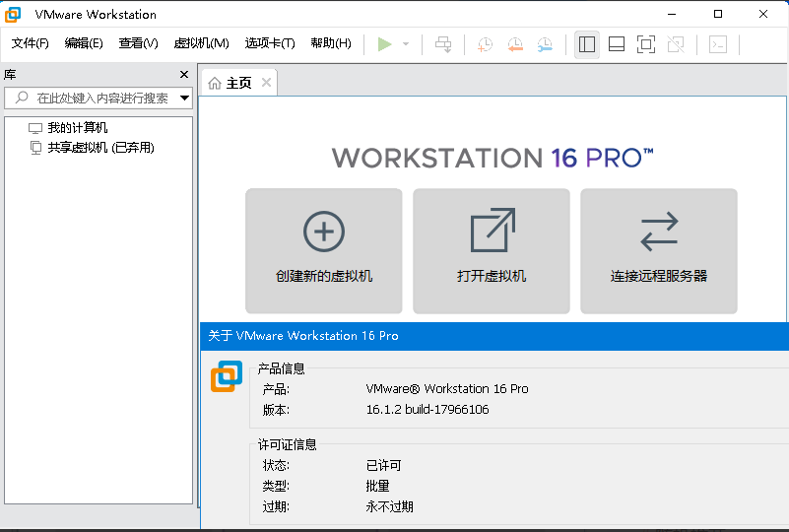Image resolution: width=789 pixels, height=532 pixels.
Task: Click the search magnifier icon in library
Action: click(21, 98)
